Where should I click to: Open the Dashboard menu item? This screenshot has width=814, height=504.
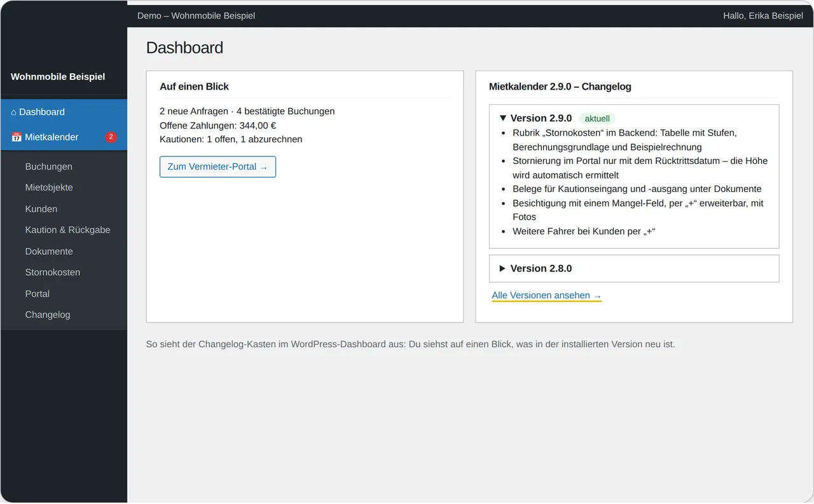(x=64, y=112)
